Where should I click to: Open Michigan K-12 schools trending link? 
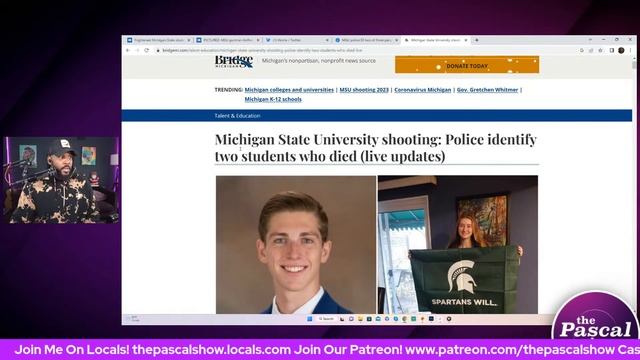click(273, 99)
